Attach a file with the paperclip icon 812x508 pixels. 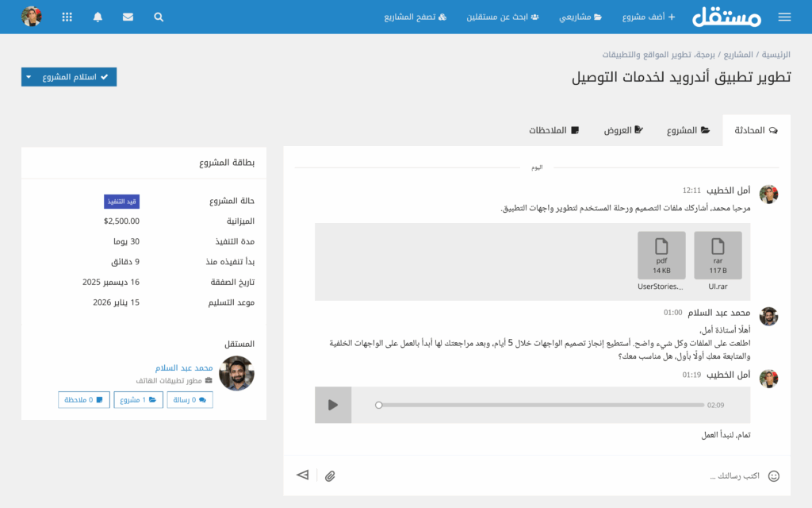click(x=331, y=475)
